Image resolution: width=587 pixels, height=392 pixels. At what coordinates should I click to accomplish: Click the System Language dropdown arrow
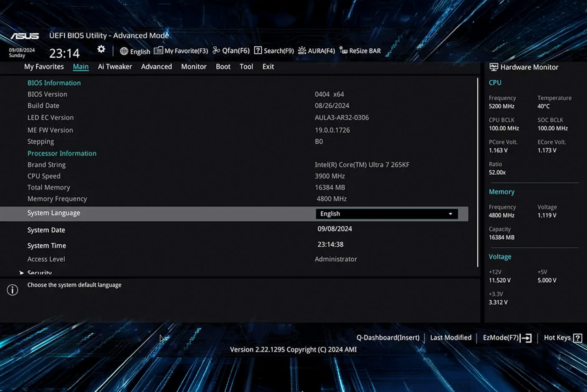pos(450,214)
